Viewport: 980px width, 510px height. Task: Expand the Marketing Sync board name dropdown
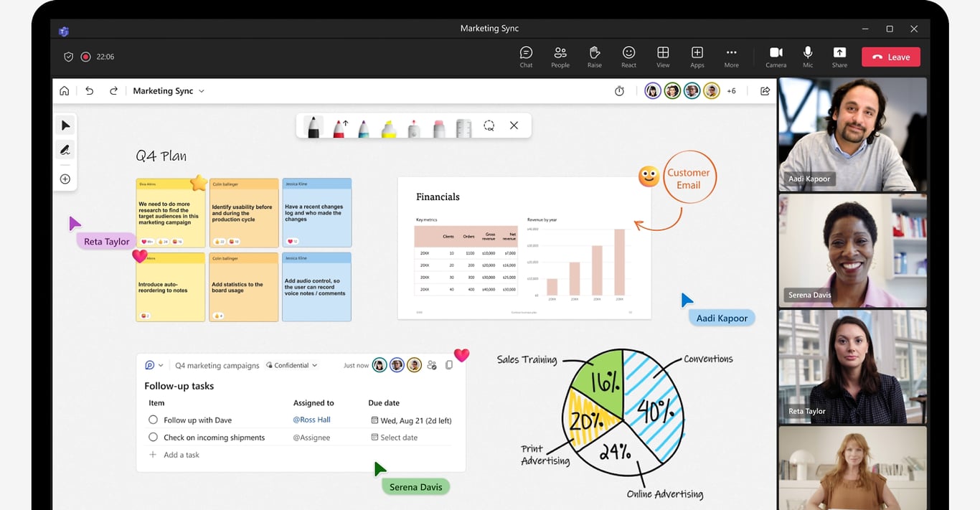pos(202,91)
